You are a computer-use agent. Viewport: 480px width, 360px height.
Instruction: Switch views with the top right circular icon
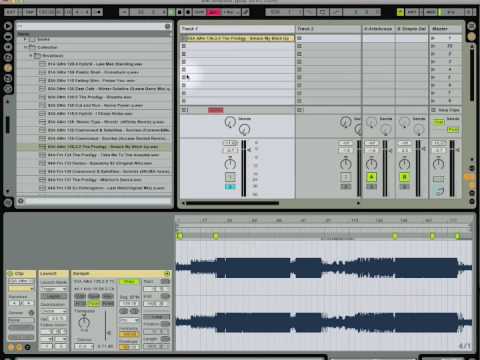pyautogui.click(x=471, y=26)
